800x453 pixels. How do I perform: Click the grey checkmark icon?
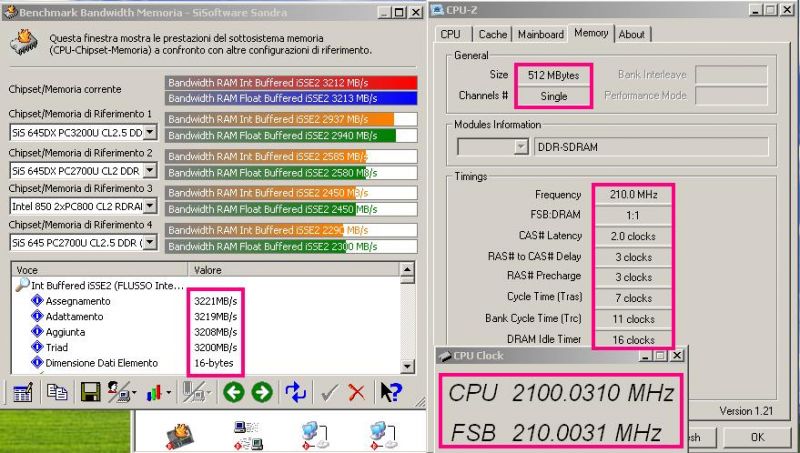click(x=329, y=392)
